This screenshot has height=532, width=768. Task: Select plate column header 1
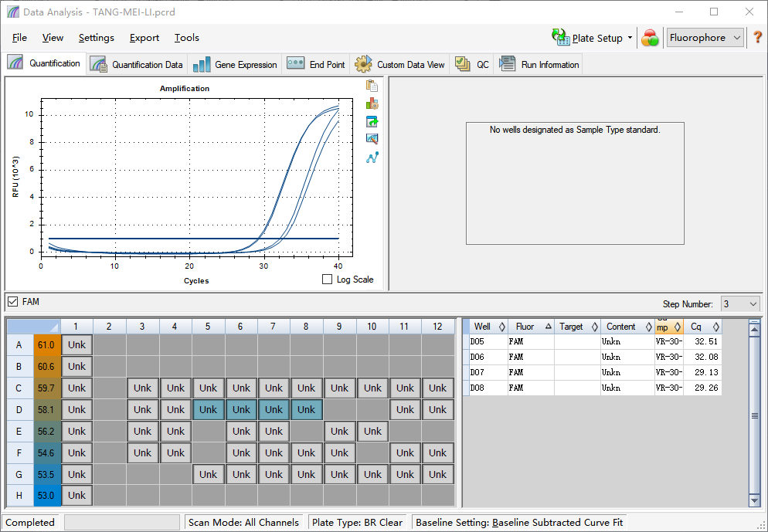pyautogui.click(x=76, y=327)
